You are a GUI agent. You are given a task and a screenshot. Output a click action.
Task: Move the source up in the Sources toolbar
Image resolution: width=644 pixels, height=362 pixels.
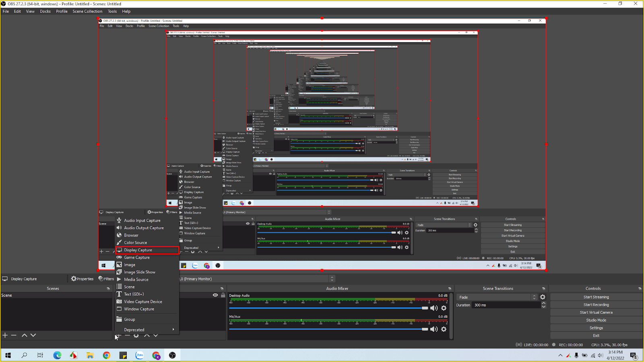tap(147, 335)
